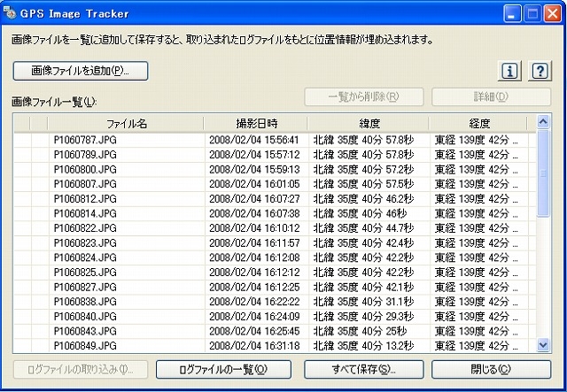Click date cell 2008/02/04 16:22:22
Screen dimensions: 567x392
pyautogui.click(x=254, y=302)
